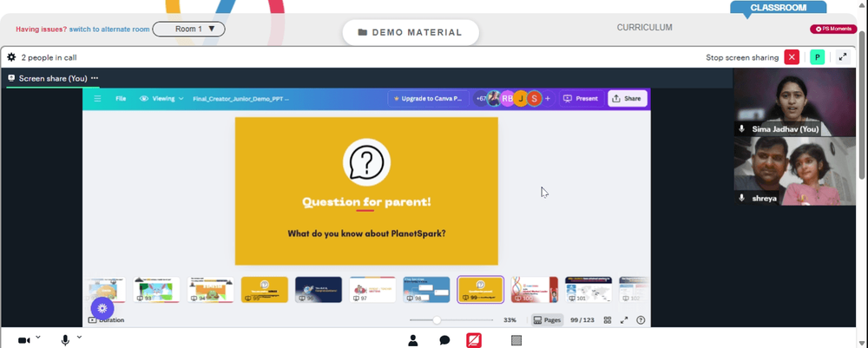This screenshot has width=868, height=348.
Task: Toggle Pages thumbnail strip button
Action: point(547,319)
